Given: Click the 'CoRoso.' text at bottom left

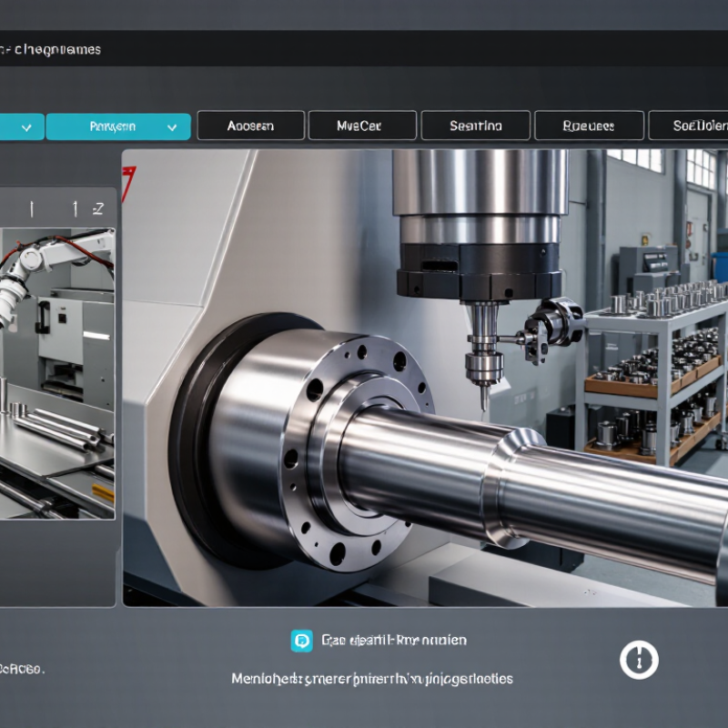Looking at the screenshot, I should [22, 669].
